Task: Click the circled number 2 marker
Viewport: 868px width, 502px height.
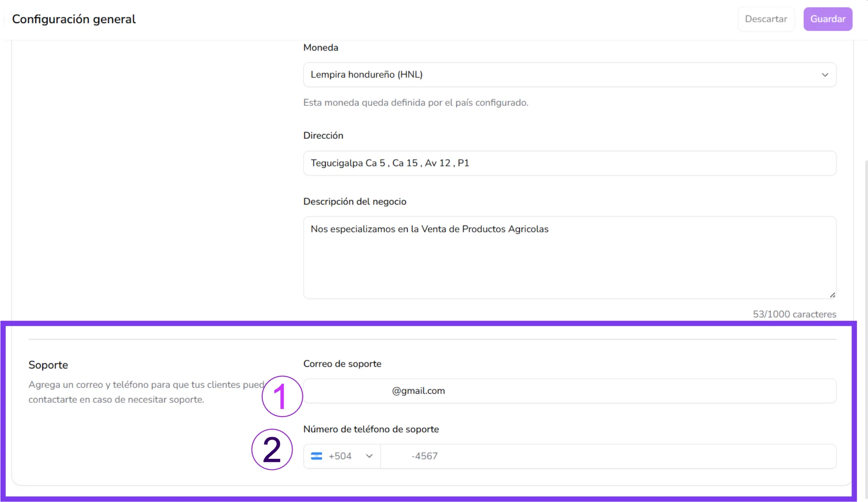Action: (x=272, y=449)
